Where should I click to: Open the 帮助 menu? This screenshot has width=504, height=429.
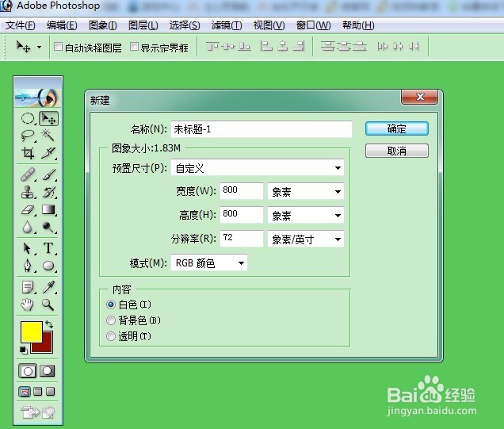click(x=358, y=25)
